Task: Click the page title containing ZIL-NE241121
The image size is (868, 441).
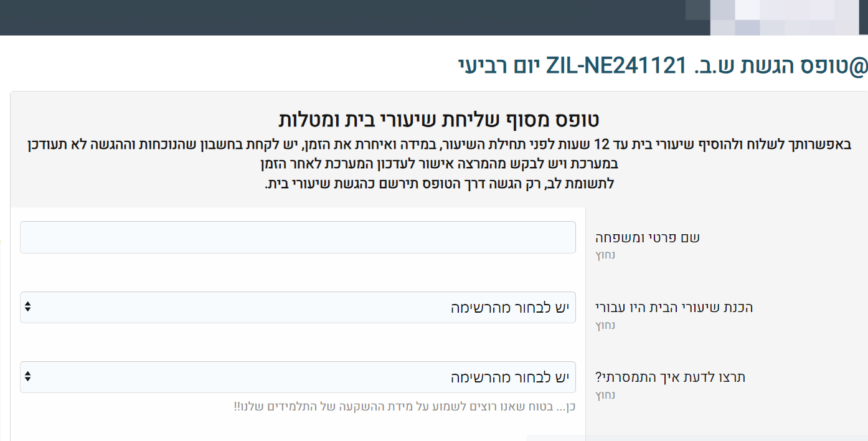Action: coord(660,65)
